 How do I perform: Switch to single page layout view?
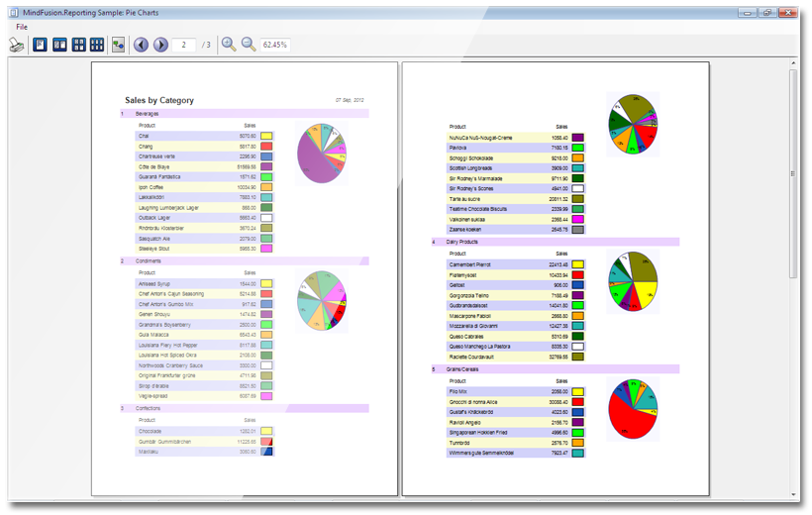pyautogui.click(x=41, y=45)
